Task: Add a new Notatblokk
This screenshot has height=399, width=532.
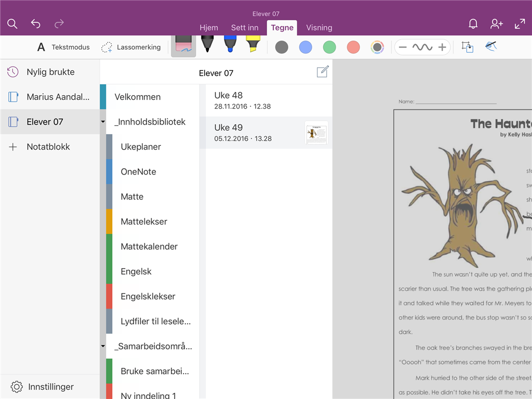Action: (50, 147)
